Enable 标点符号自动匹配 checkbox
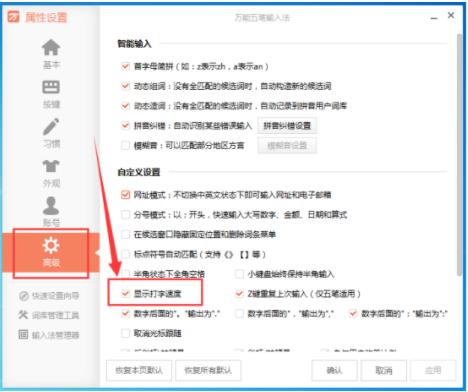 [x=125, y=254]
